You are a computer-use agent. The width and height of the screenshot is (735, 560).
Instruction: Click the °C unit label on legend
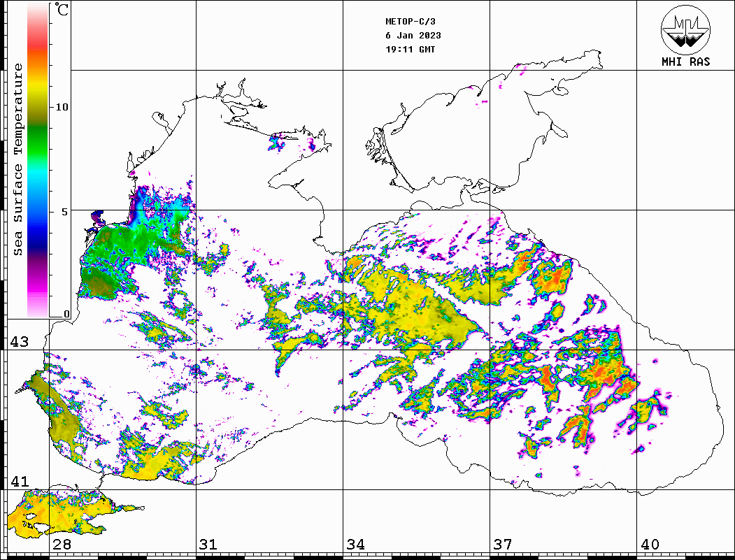pyautogui.click(x=62, y=9)
